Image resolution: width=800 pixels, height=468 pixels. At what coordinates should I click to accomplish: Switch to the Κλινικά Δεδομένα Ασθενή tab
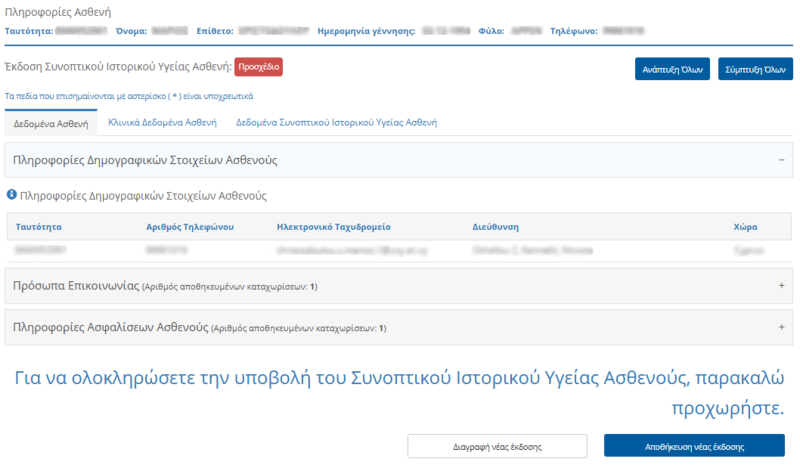click(161, 123)
